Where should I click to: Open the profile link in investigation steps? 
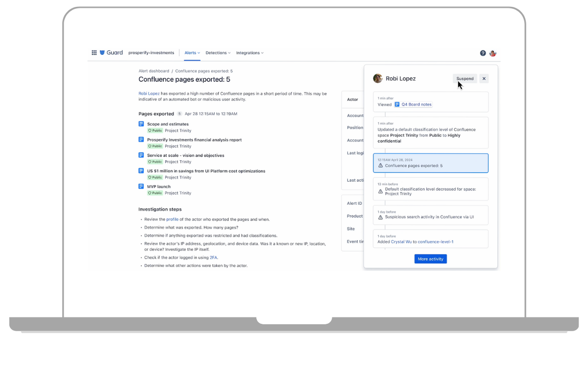[172, 219]
